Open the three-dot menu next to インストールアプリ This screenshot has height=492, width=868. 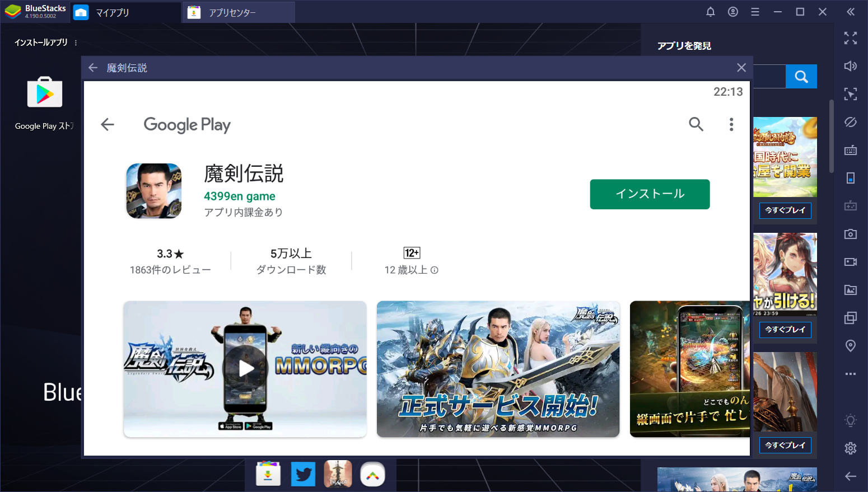(76, 43)
